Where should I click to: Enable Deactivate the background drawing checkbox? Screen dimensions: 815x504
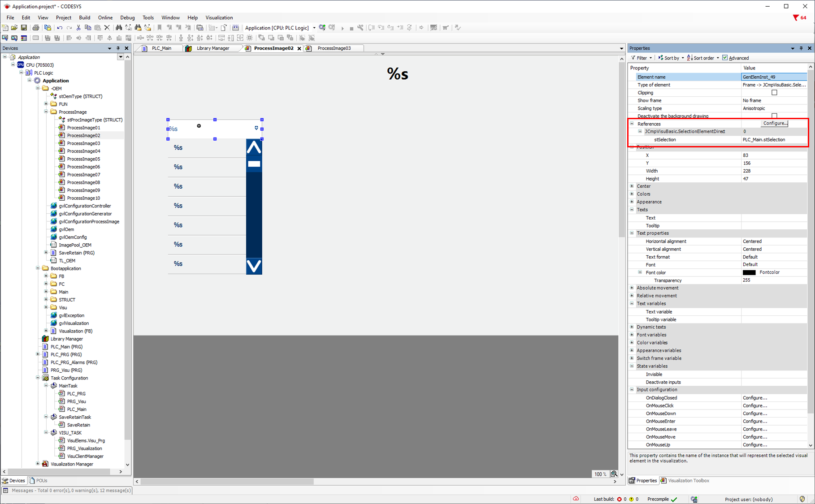774,116
